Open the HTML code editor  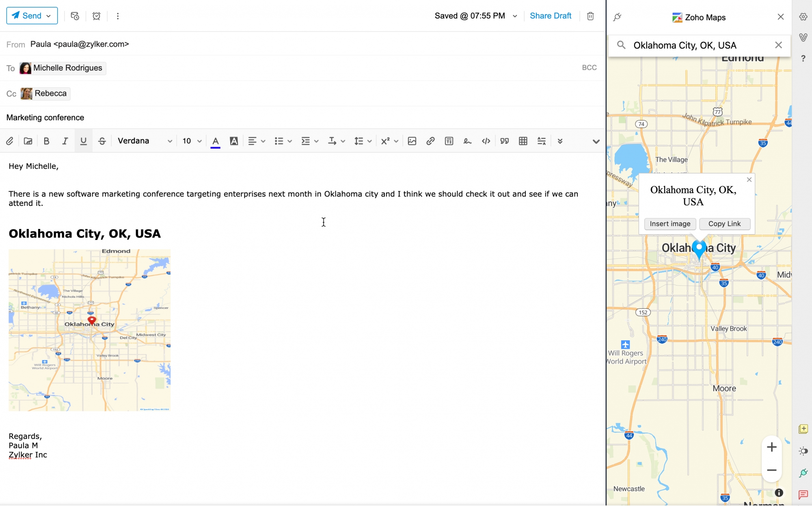486,141
